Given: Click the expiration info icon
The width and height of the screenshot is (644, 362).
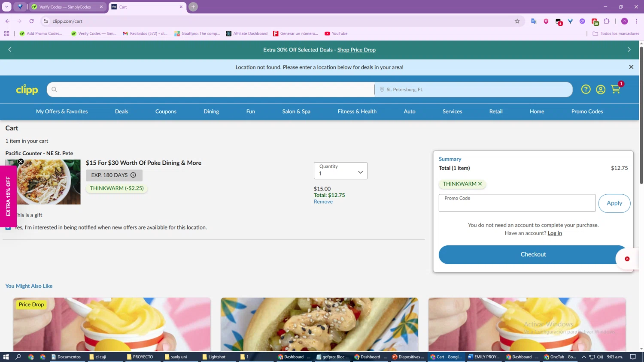Looking at the screenshot, I should point(133,175).
